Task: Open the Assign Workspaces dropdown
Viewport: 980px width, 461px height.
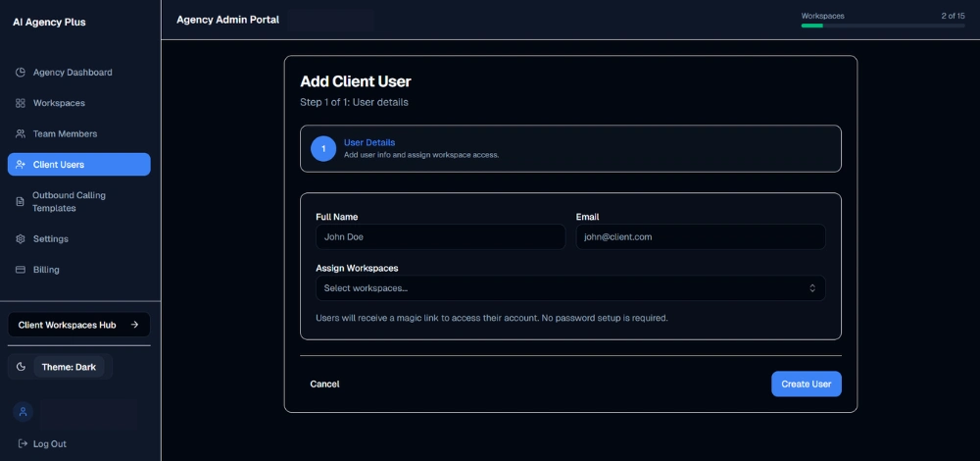Action: (570, 288)
